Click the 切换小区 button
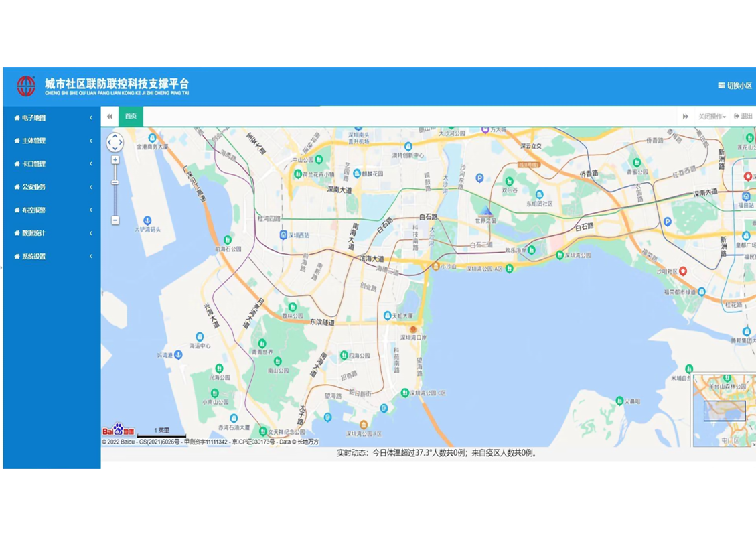This screenshot has height=536, width=756. (735, 86)
